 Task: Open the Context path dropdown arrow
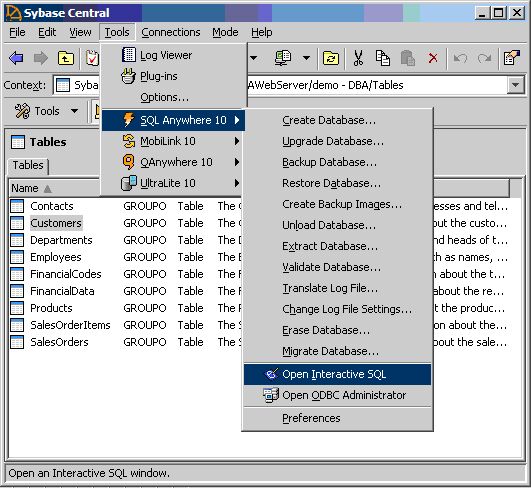515,85
